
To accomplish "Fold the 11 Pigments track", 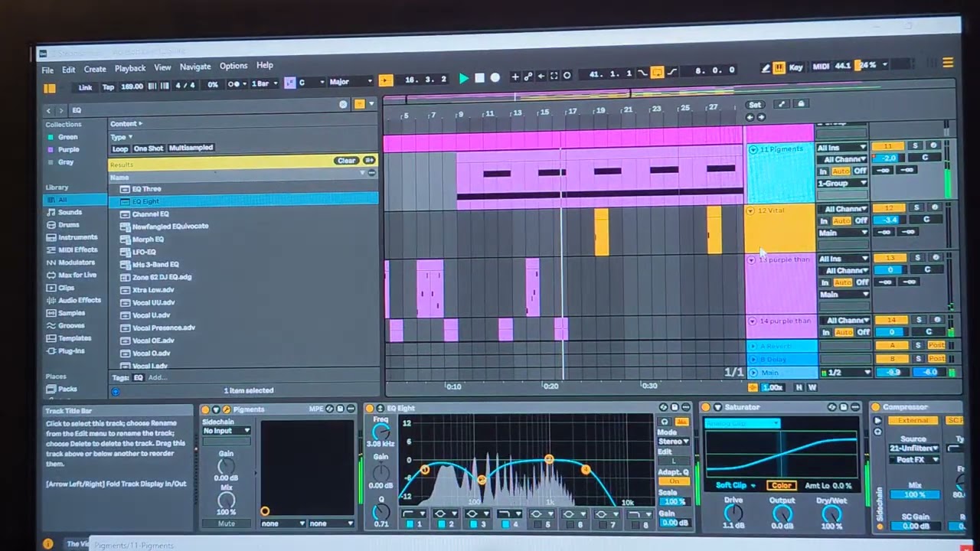I will (x=753, y=149).
